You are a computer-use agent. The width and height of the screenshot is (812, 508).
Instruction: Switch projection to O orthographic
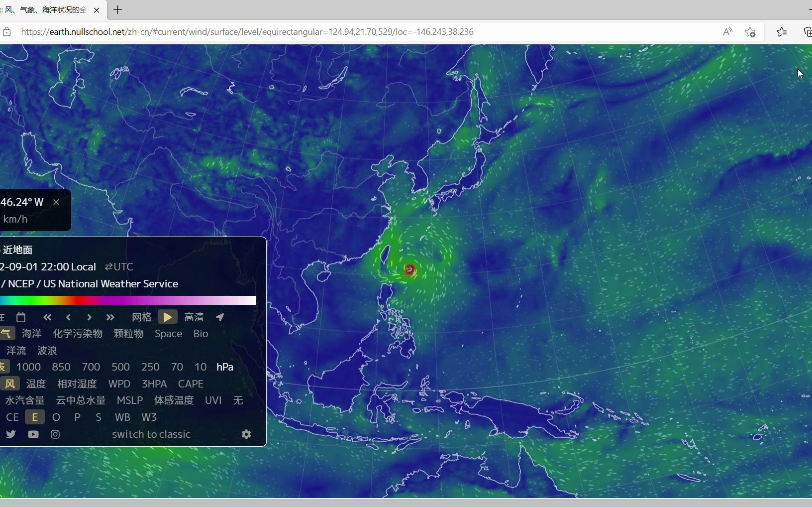pos(56,417)
